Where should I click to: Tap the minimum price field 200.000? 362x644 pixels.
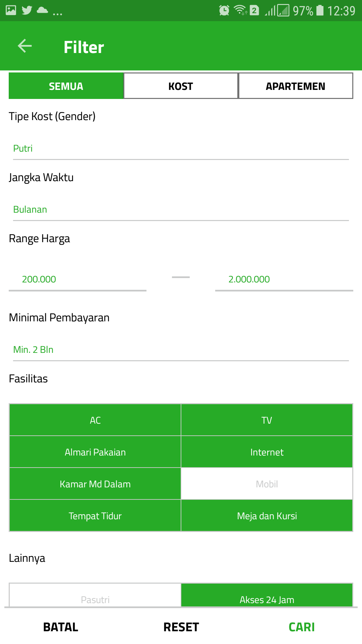coord(77,279)
